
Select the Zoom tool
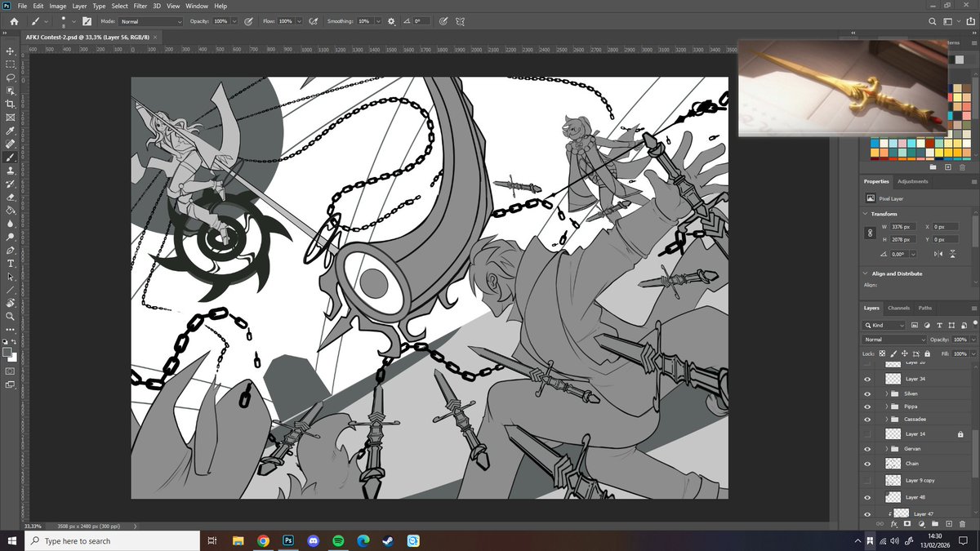click(x=11, y=315)
